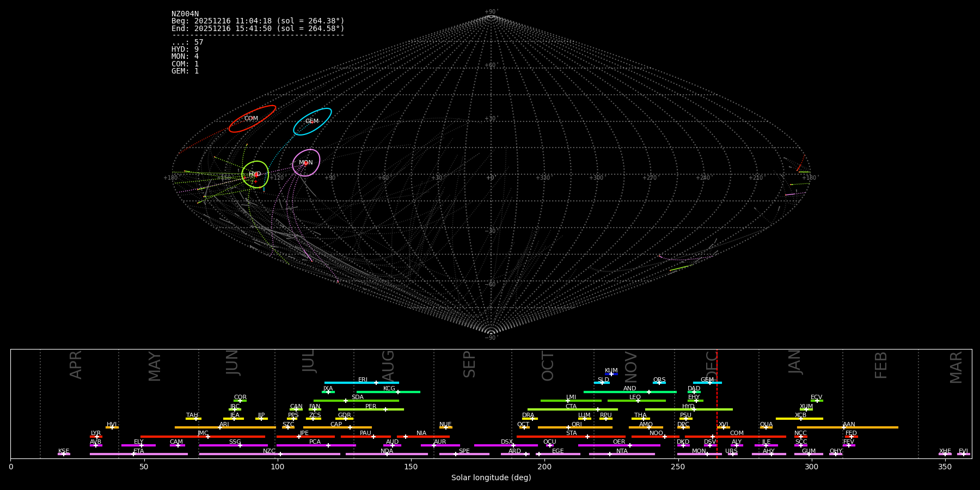This screenshot has height=490, width=980.
Task: Select the AND shower bar in timeline
Action: [630, 392]
